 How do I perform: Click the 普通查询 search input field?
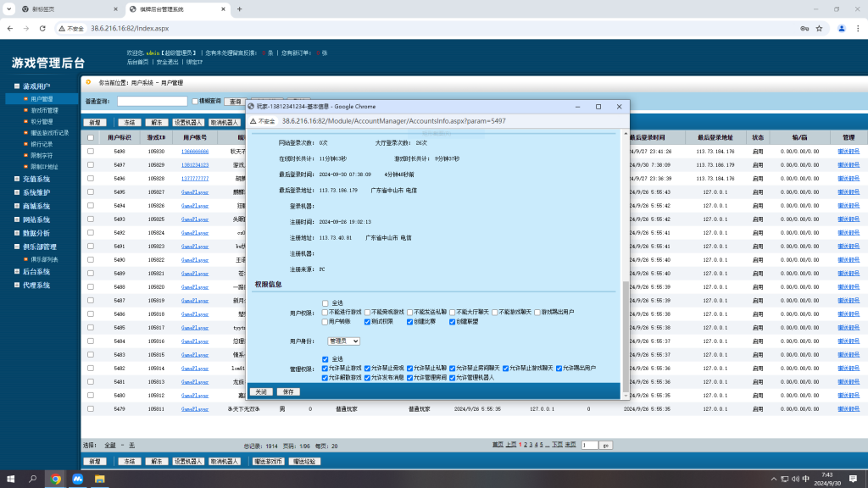pyautogui.click(x=152, y=102)
